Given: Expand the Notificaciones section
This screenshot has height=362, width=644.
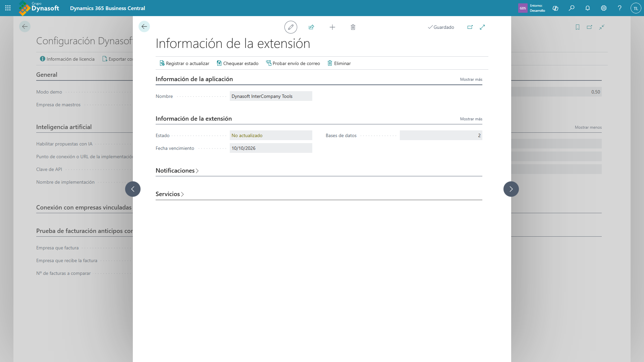Looking at the screenshot, I should pyautogui.click(x=177, y=171).
